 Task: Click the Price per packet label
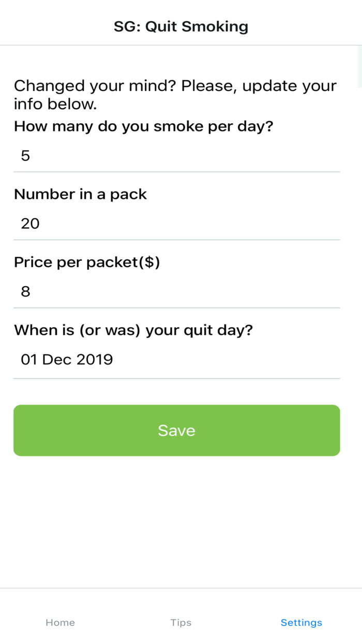(x=88, y=262)
